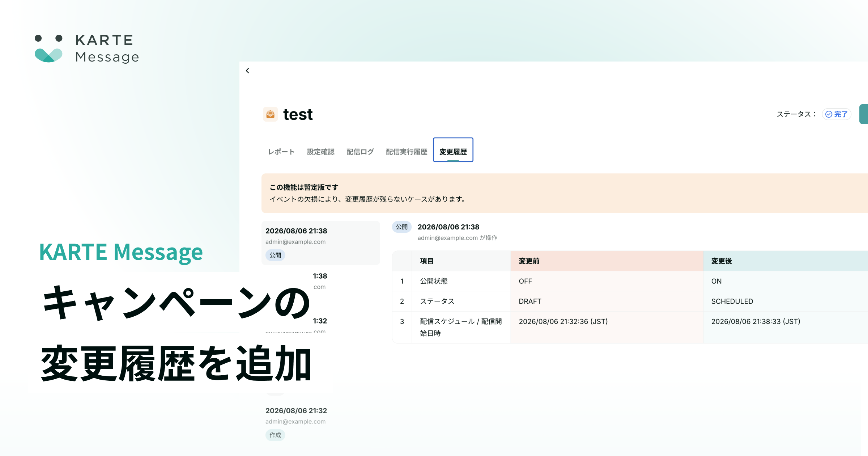Click the orange campaign mail icon
Screen dimensions: 868x456
click(x=270, y=114)
